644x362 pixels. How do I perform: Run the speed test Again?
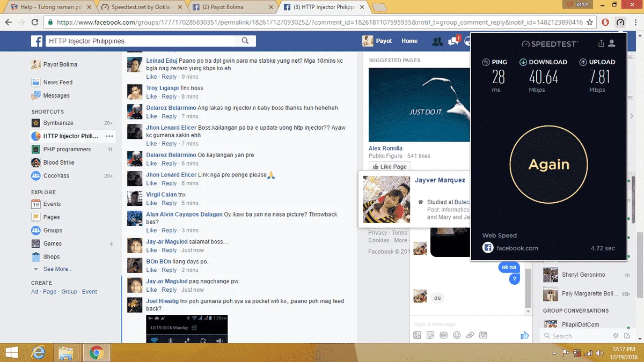click(548, 164)
